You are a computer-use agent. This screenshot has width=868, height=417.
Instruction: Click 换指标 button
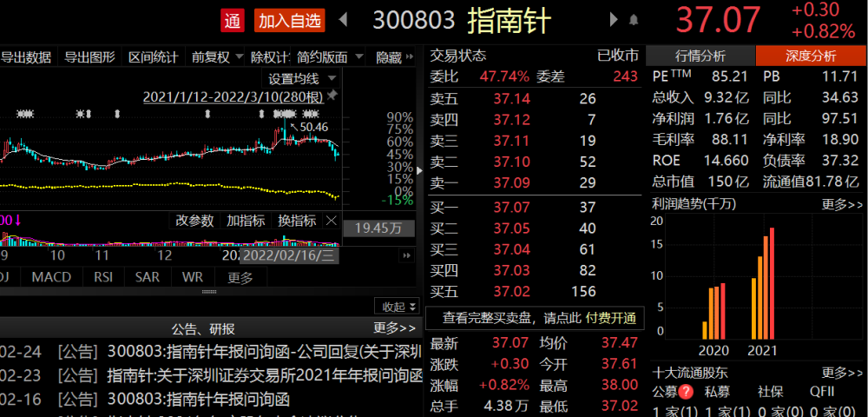point(297,221)
